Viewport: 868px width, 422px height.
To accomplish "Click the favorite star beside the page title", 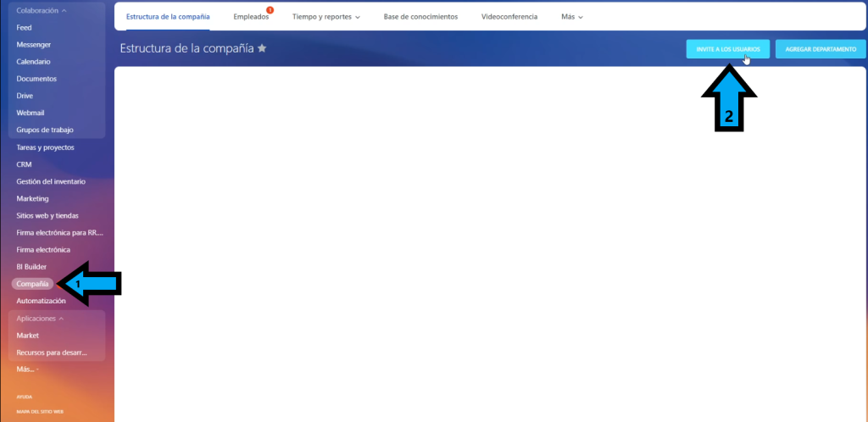I will coord(262,49).
